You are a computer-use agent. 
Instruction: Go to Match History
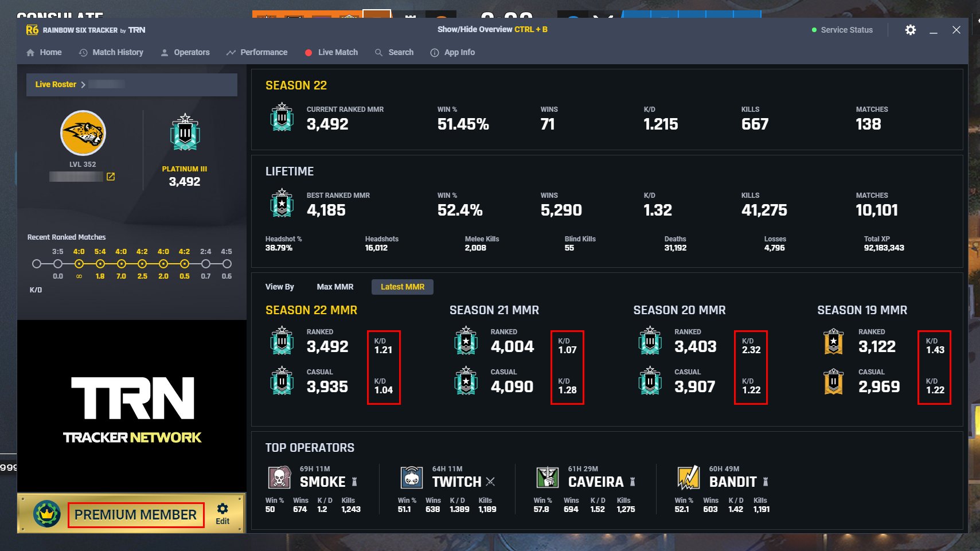click(111, 52)
